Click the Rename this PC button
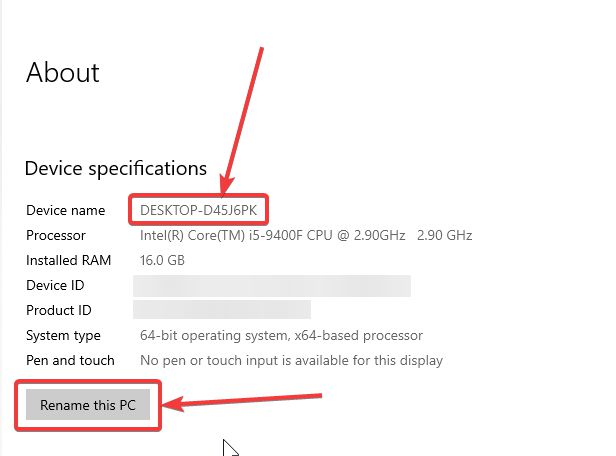Image resolution: width=616 pixels, height=456 pixels. click(x=87, y=404)
